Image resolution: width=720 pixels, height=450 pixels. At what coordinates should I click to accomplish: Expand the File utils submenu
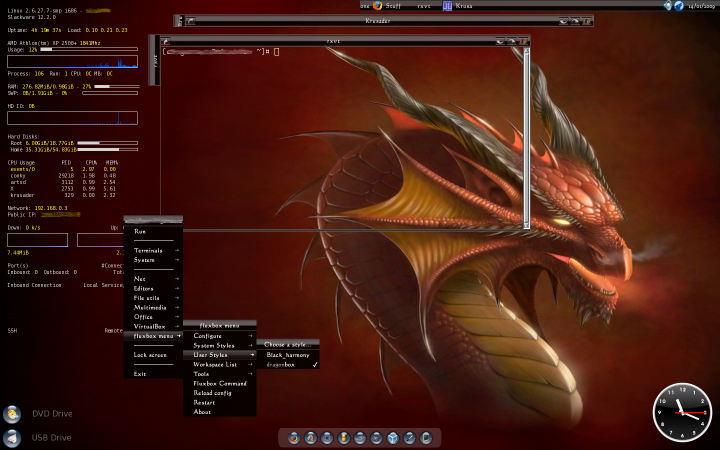pyautogui.click(x=153, y=298)
